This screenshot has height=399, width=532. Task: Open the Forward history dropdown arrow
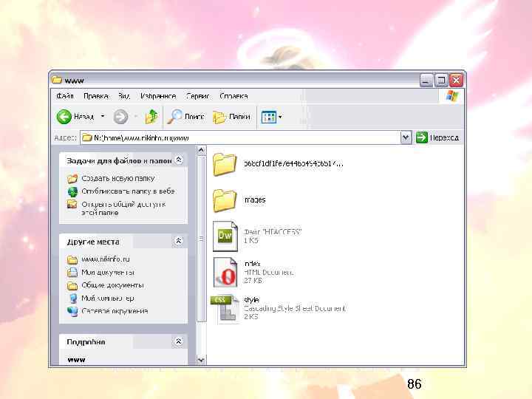[135, 117]
